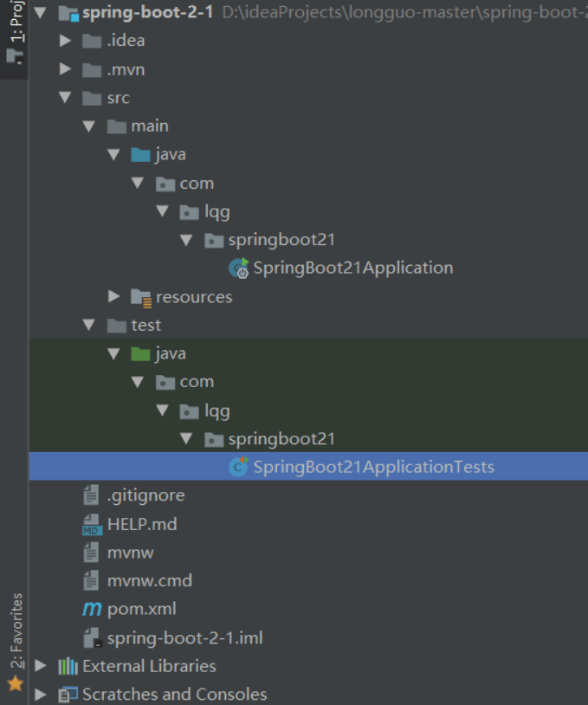
Task: Select the resources folder label
Action: [194, 297]
